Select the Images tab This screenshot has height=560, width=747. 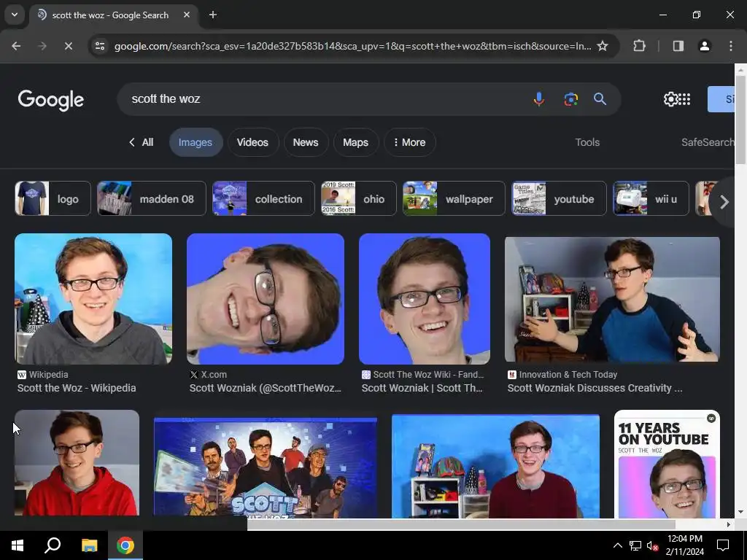click(x=196, y=142)
